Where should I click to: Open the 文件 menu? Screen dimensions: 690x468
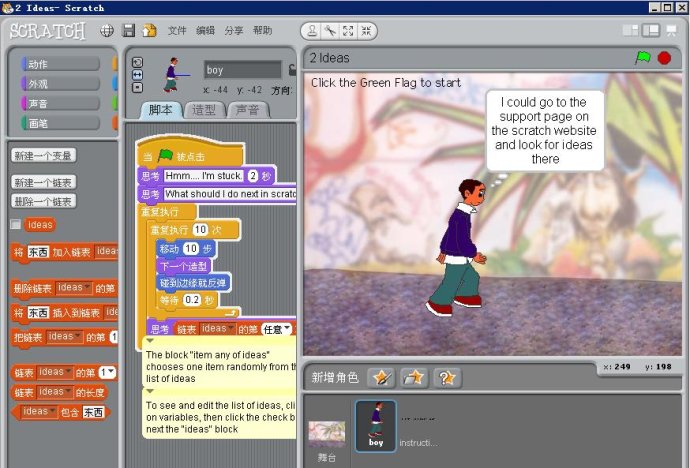tap(177, 30)
